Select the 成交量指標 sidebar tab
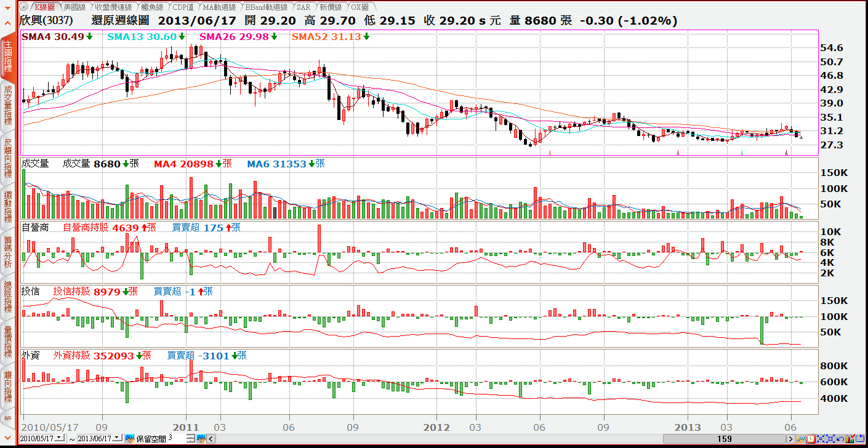 tap(7, 105)
